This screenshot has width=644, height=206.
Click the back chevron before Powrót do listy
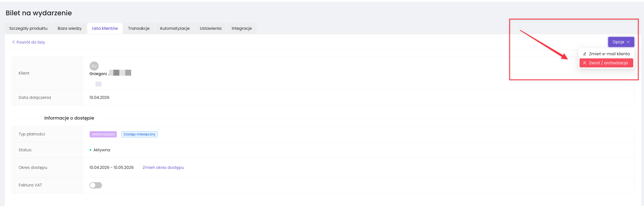click(13, 42)
